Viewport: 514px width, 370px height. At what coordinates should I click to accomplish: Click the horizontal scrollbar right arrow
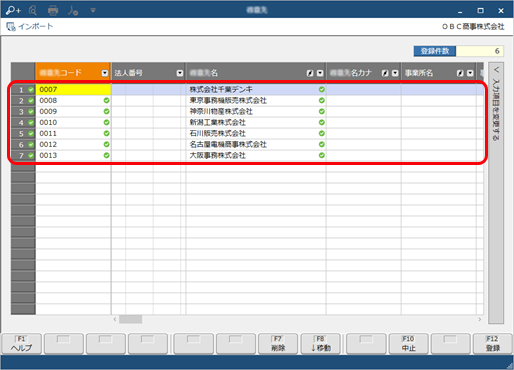[x=480, y=319]
